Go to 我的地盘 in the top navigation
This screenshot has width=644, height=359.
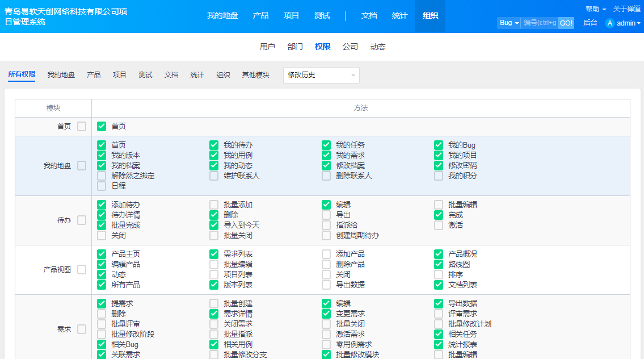tap(222, 16)
